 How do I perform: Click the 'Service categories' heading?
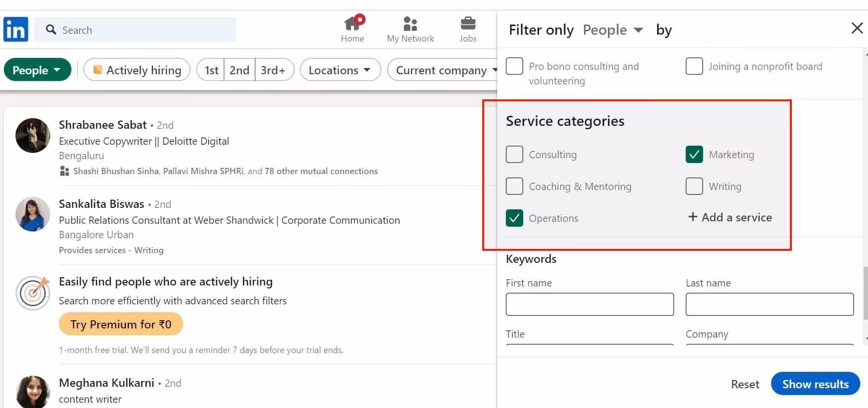click(565, 121)
